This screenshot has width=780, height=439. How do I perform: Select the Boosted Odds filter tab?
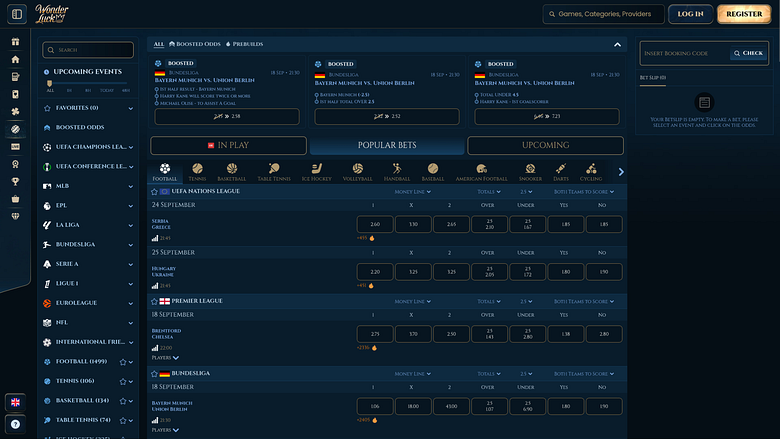[195, 44]
